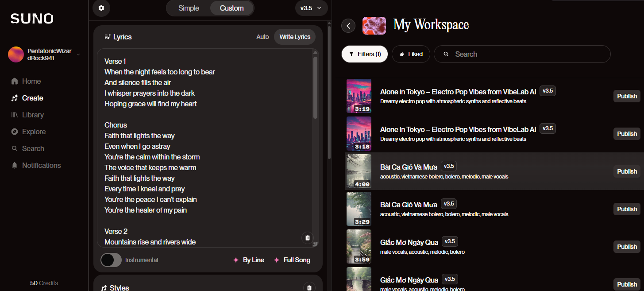
Task: Toggle the Instrumental switch
Action: (111, 260)
